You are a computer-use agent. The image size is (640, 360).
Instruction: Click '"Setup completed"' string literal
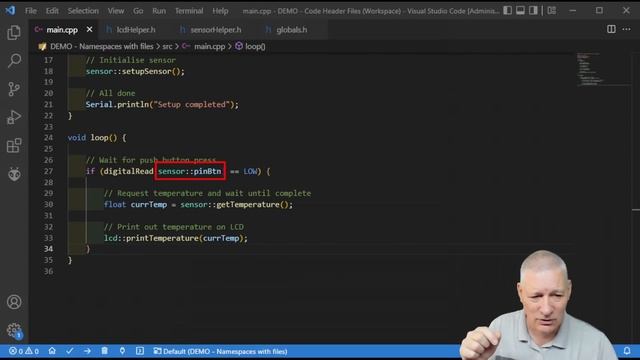(x=192, y=104)
